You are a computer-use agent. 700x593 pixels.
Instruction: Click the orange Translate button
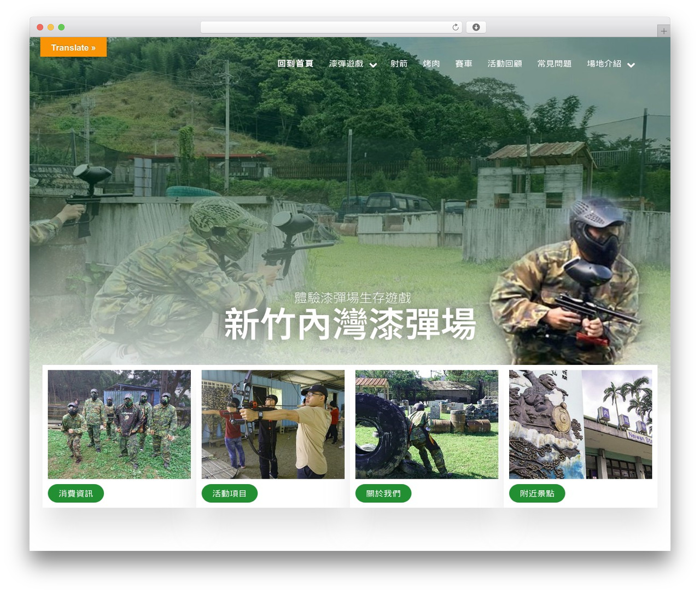coord(73,48)
